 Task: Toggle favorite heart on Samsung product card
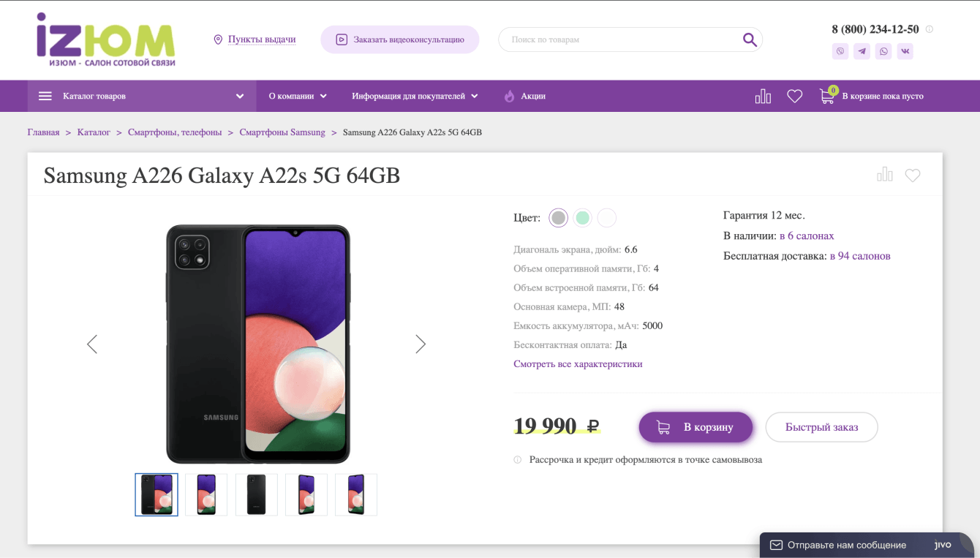pos(913,176)
